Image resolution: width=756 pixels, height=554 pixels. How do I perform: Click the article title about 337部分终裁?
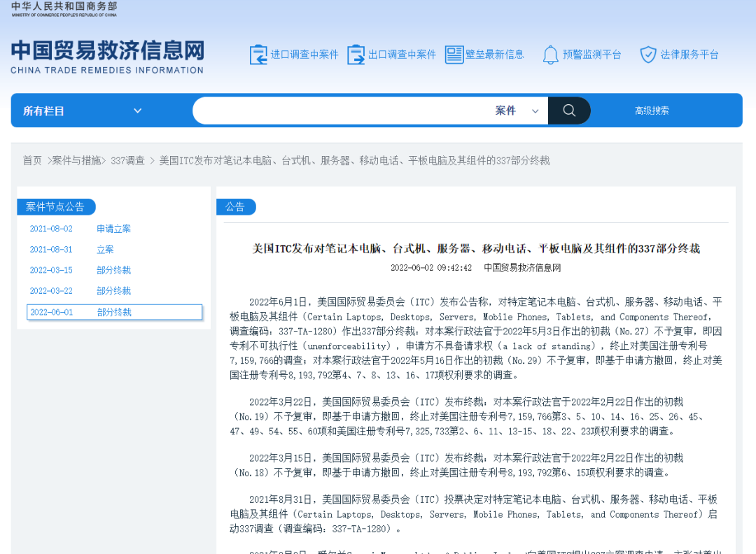[476, 248]
